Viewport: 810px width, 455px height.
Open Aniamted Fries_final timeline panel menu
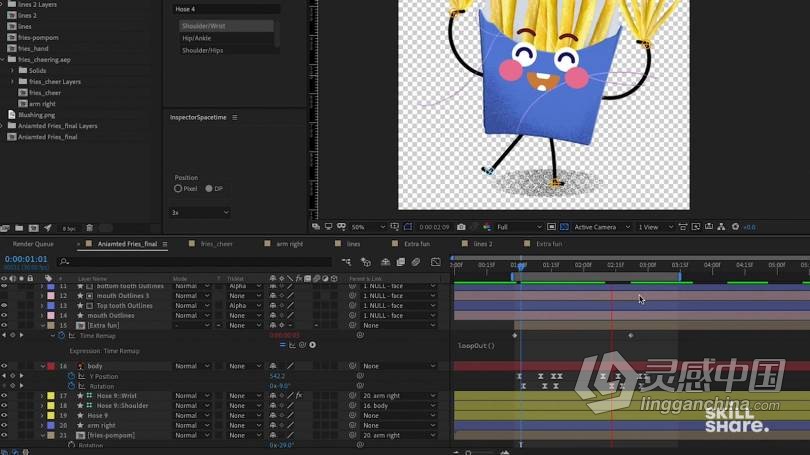[x=165, y=244]
